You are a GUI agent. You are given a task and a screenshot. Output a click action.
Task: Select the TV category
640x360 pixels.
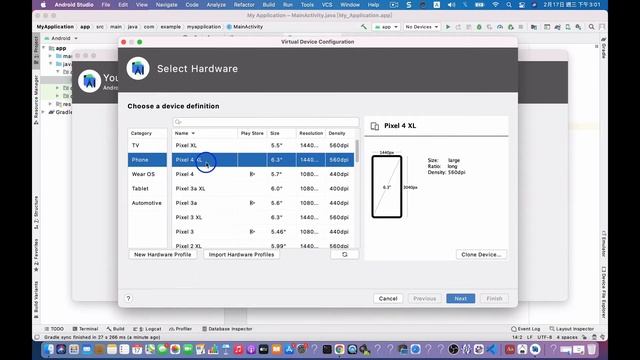coord(147,145)
